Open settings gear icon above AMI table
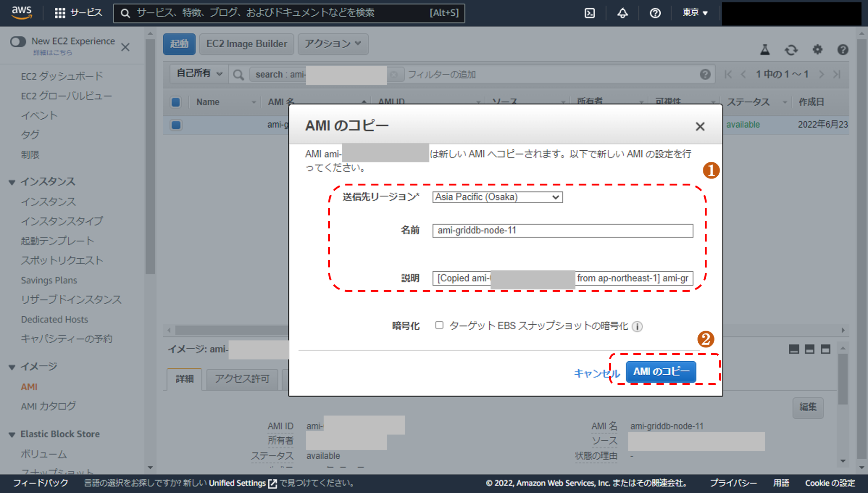 (x=817, y=50)
